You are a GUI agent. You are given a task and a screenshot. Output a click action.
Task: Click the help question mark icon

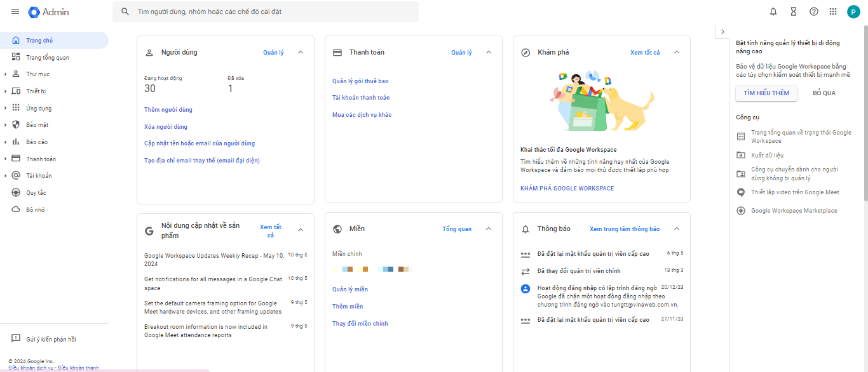click(813, 11)
